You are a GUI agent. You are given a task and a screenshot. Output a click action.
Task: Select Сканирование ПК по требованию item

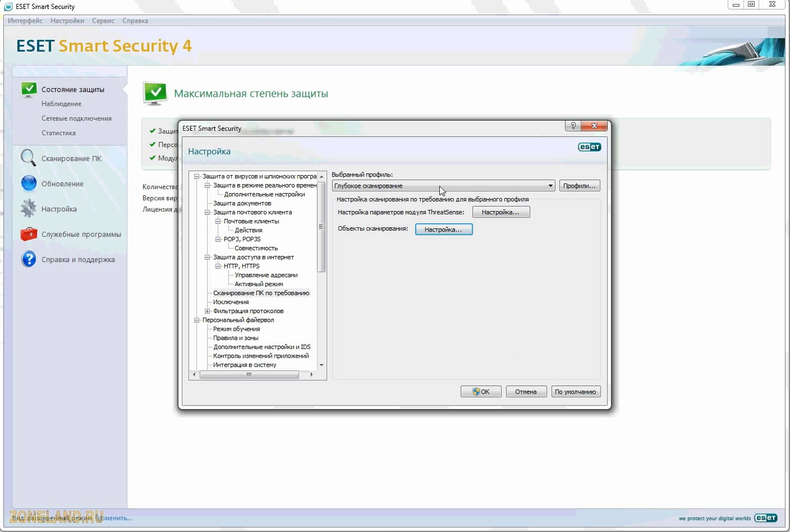(x=261, y=293)
